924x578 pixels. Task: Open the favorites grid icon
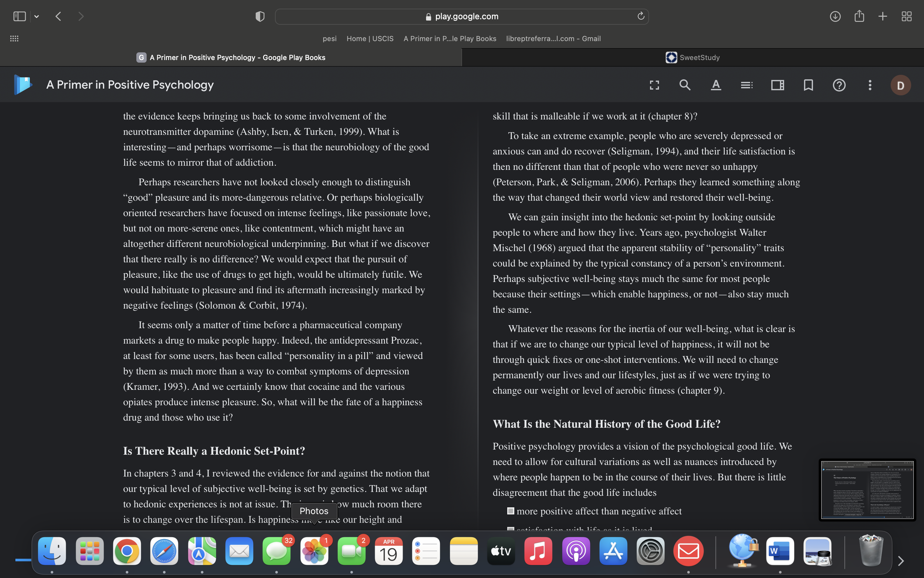(x=14, y=39)
